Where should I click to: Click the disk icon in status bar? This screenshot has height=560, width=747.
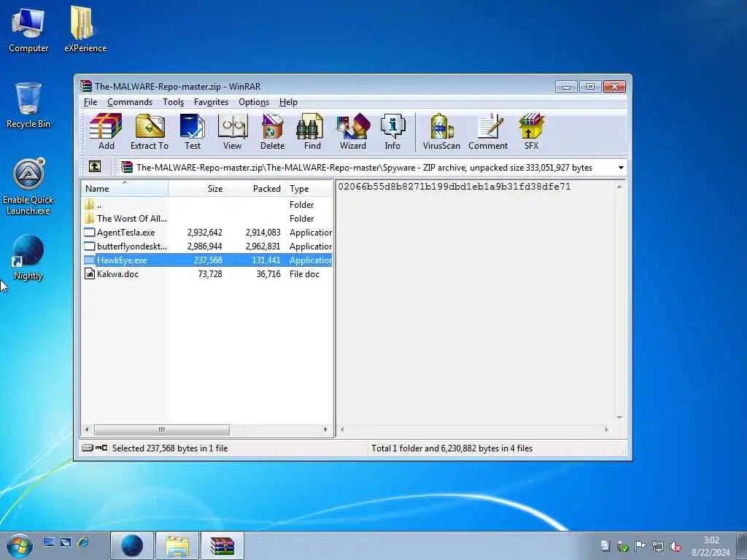click(x=88, y=448)
